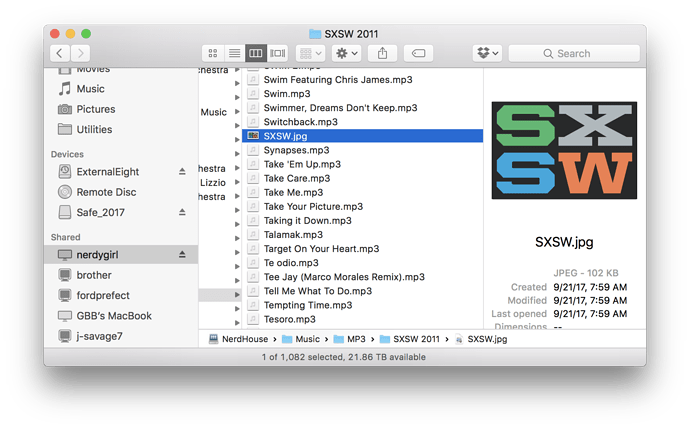690x428 pixels.
Task: Click SXSW 2011 in the path bar
Action: (x=410, y=339)
